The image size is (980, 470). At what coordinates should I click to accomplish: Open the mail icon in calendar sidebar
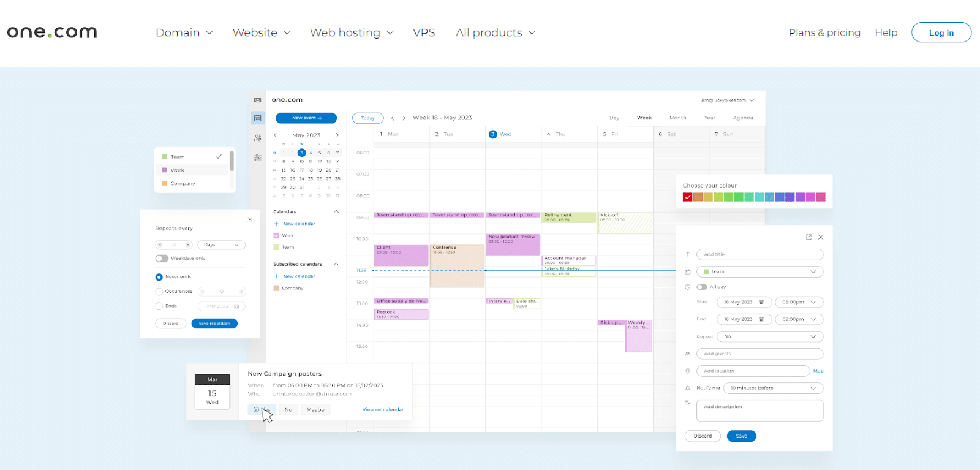[x=258, y=100]
